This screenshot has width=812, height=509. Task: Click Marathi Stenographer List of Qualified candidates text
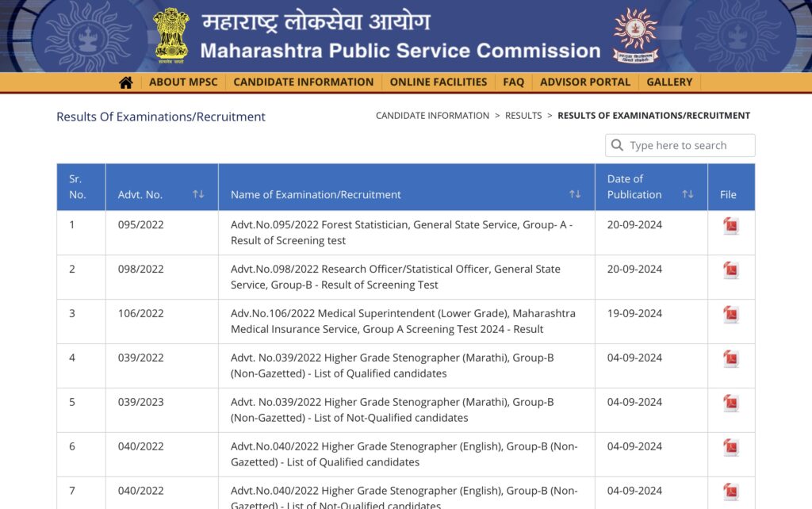pos(392,365)
